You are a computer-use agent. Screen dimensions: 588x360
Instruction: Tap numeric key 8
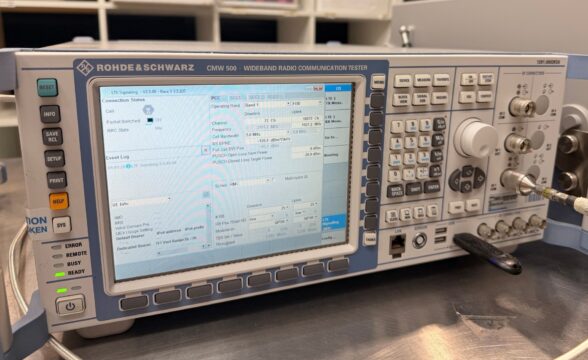coord(412,125)
